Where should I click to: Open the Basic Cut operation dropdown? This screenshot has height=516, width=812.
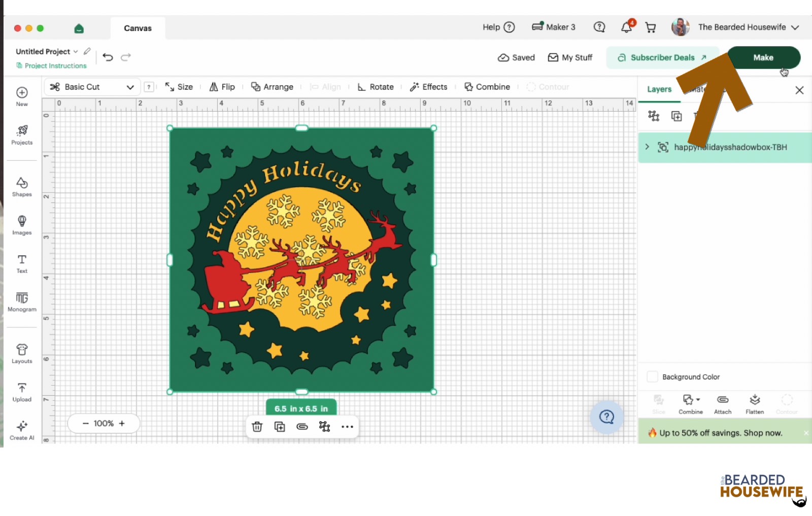[x=92, y=87]
